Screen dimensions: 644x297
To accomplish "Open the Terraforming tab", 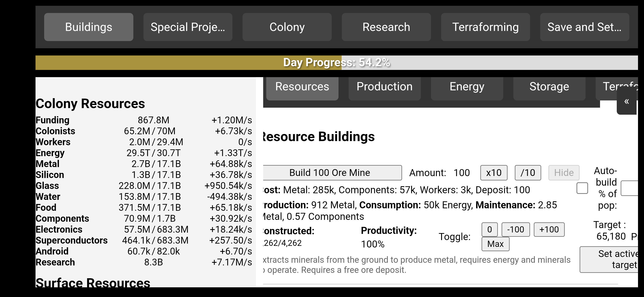I will click(485, 27).
